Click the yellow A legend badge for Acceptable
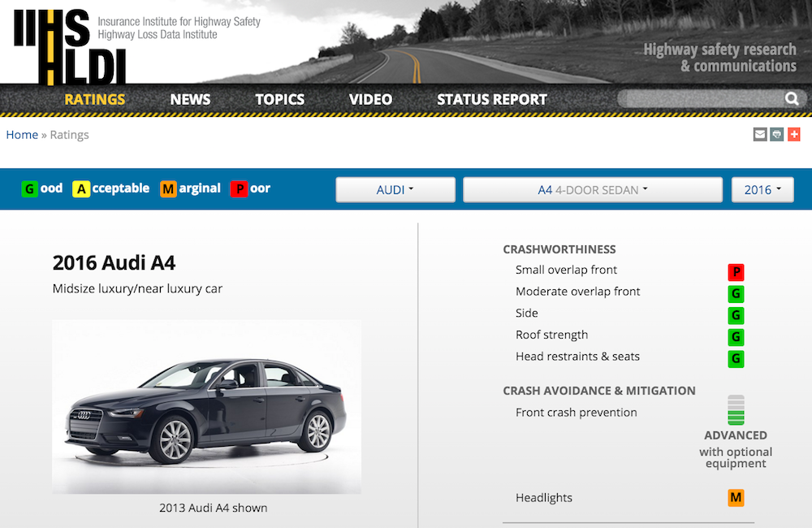Image resolution: width=812 pixels, height=528 pixels. (80, 189)
